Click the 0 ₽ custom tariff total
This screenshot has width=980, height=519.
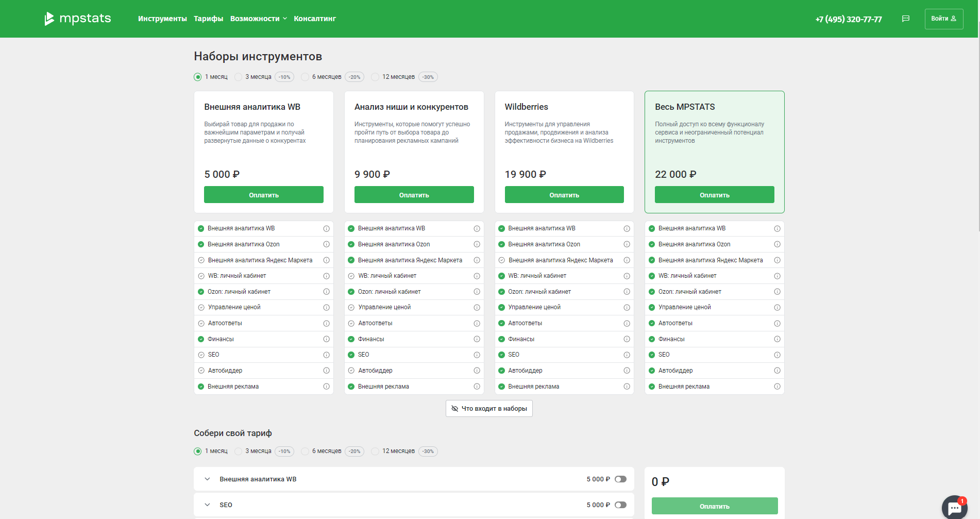[x=660, y=482]
